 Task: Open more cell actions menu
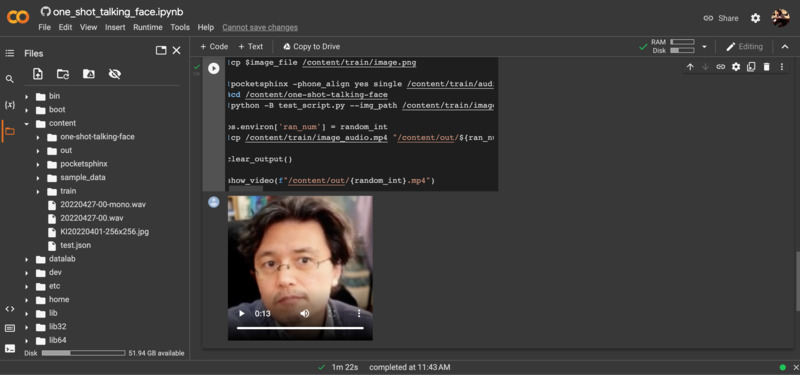point(782,67)
